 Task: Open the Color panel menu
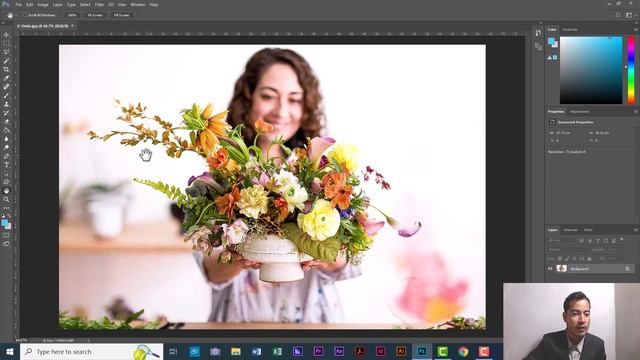coord(636,29)
